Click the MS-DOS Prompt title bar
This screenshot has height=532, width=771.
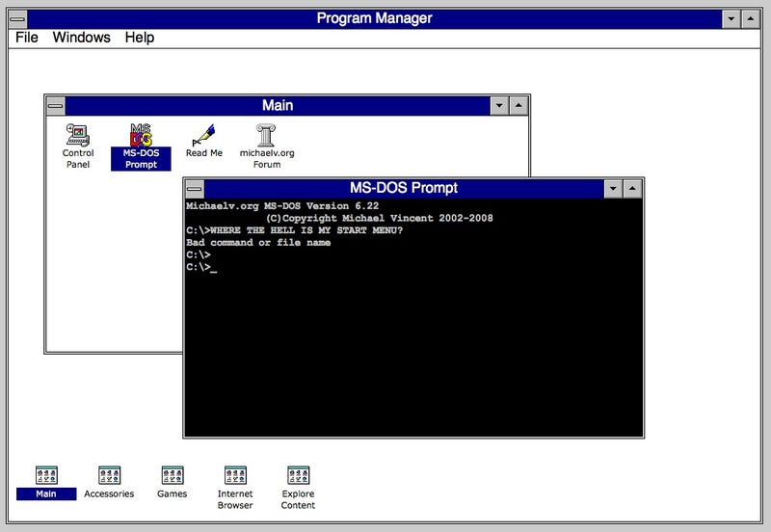click(404, 188)
